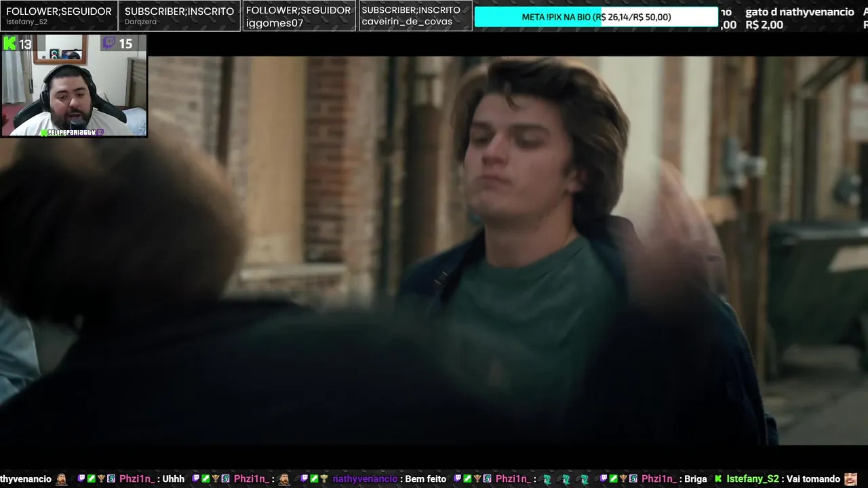Click the Twitch viewer count icon
Image resolution: width=868 pixels, height=488 pixels.
point(109,44)
